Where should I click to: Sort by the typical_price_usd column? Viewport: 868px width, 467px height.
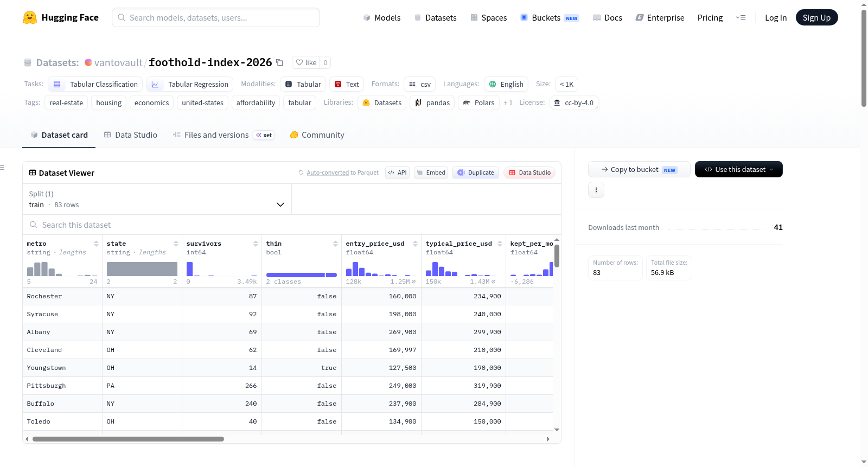tap(500, 244)
